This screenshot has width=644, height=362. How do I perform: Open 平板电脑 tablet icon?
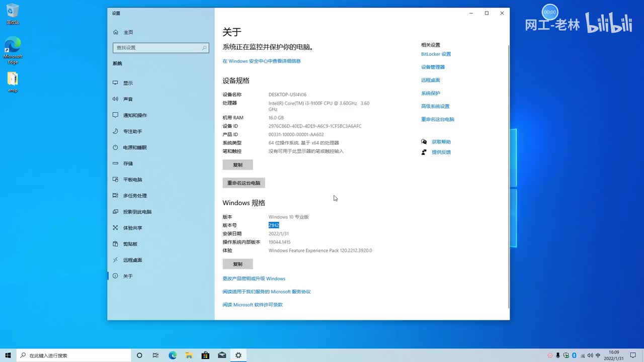coord(115,179)
